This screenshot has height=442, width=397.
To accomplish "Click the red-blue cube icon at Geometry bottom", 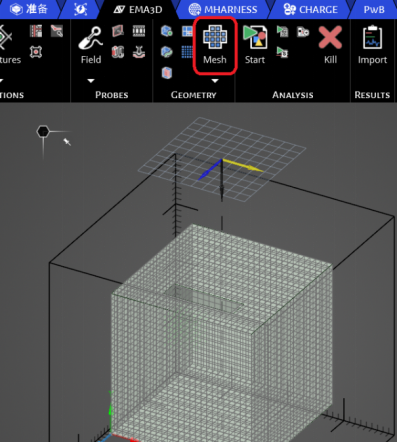I will pyautogui.click(x=167, y=72).
